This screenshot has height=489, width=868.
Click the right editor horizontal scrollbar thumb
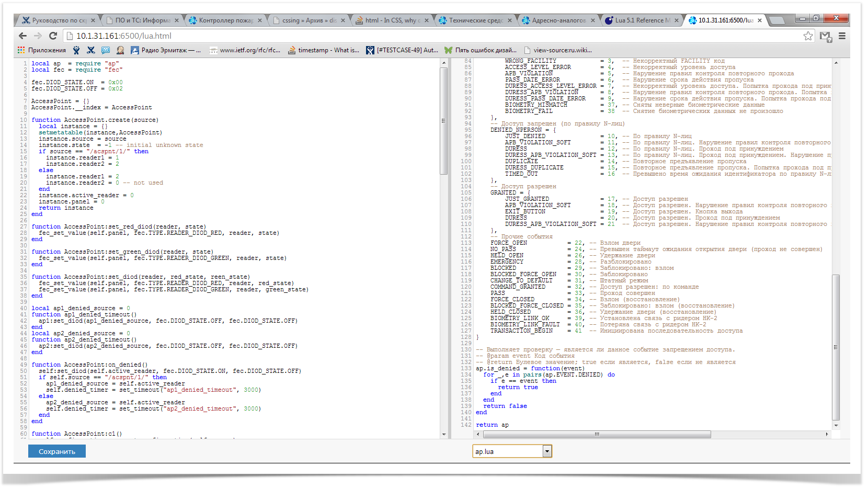click(596, 435)
